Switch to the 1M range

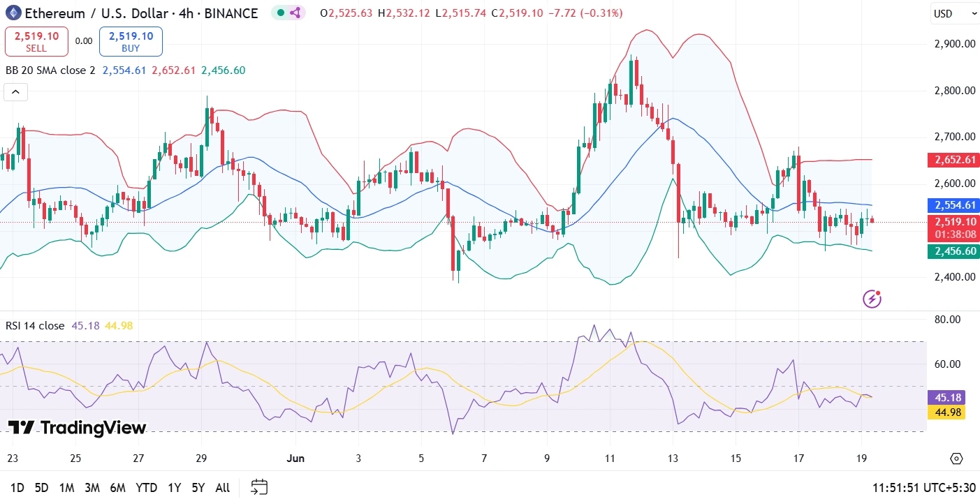pyautogui.click(x=66, y=488)
